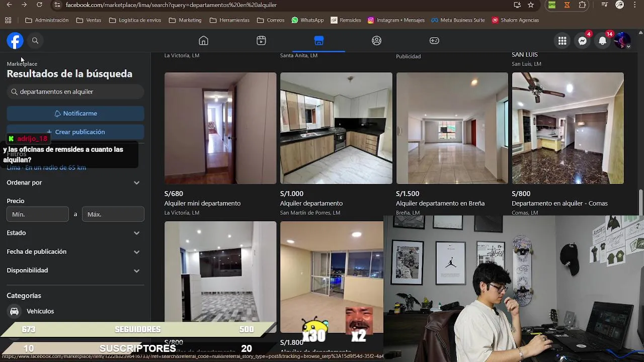Screen dimensions: 644x362
Task: Open the Logística de envíos bookmark folder
Action: [x=135, y=20]
